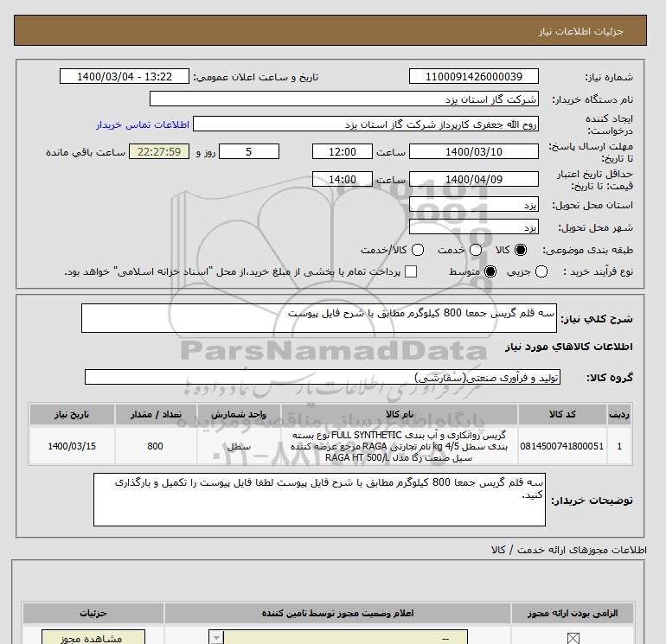
Task: Select the متوسط purchase type radio
Action: tap(490, 271)
